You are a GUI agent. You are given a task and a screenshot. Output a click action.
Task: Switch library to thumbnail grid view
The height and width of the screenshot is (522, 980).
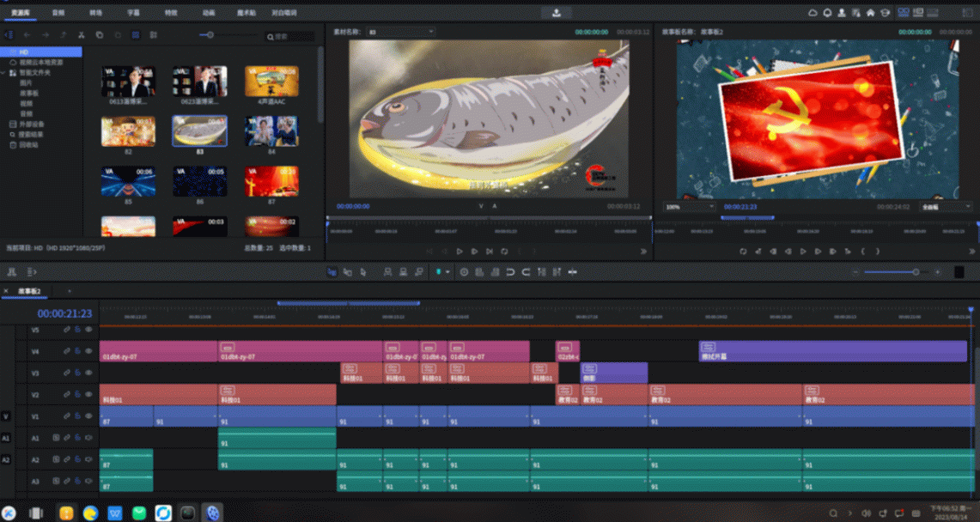(135, 35)
